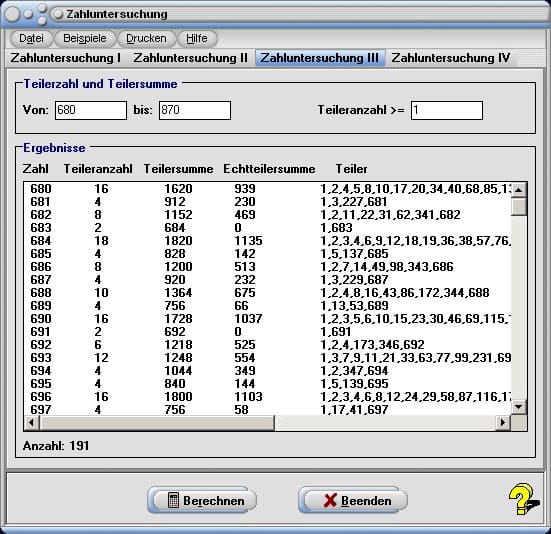Screen dimensions: 551x534
Task: Click the Zahluntersuchung window title
Action: pos(117,14)
